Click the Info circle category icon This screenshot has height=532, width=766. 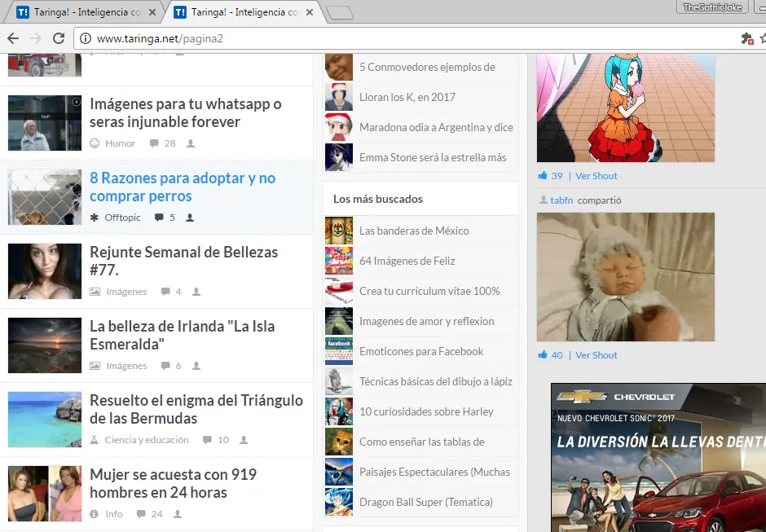[95, 514]
